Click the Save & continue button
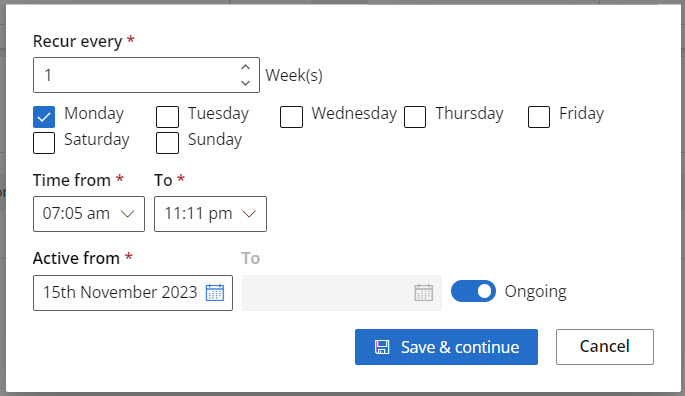Viewport: 685px width, 396px height. [446, 347]
